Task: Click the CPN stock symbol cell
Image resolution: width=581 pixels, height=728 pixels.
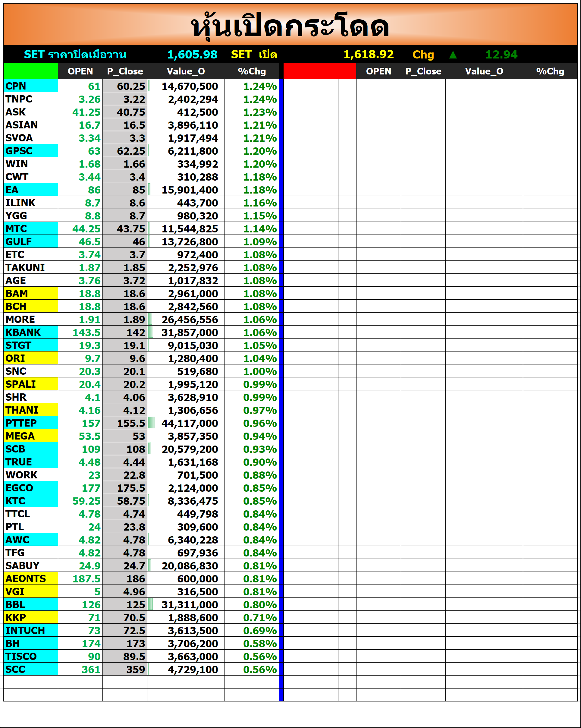Action: [x=31, y=86]
